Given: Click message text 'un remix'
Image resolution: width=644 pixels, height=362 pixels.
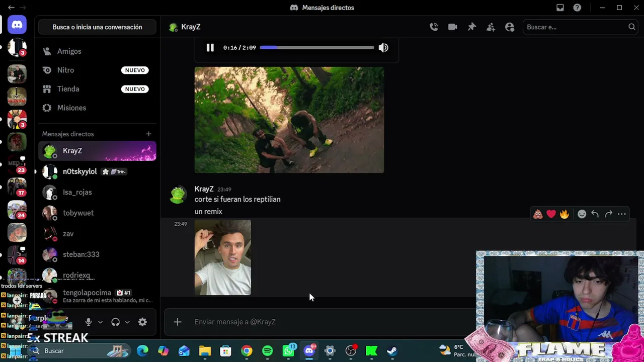Looking at the screenshot, I should pyautogui.click(x=208, y=212).
